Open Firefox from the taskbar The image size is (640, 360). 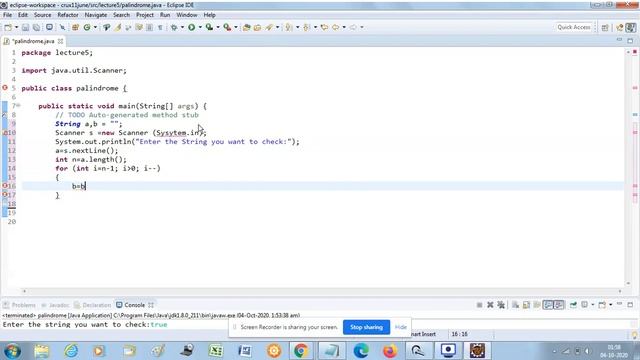[390, 351]
